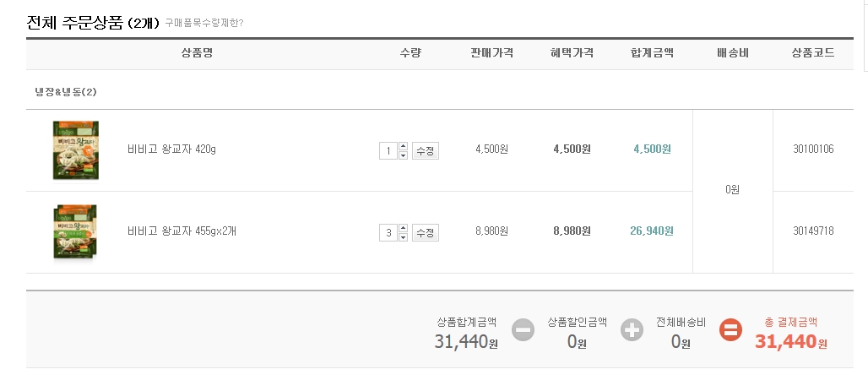Click the 합계금액 column header
868x391 pixels.
click(x=652, y=53)
